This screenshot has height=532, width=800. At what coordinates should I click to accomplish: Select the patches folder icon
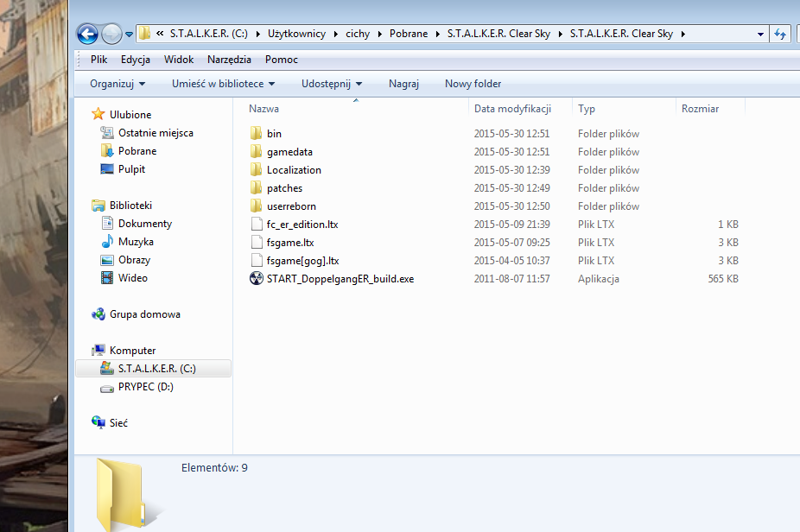[x=256, y=187]
